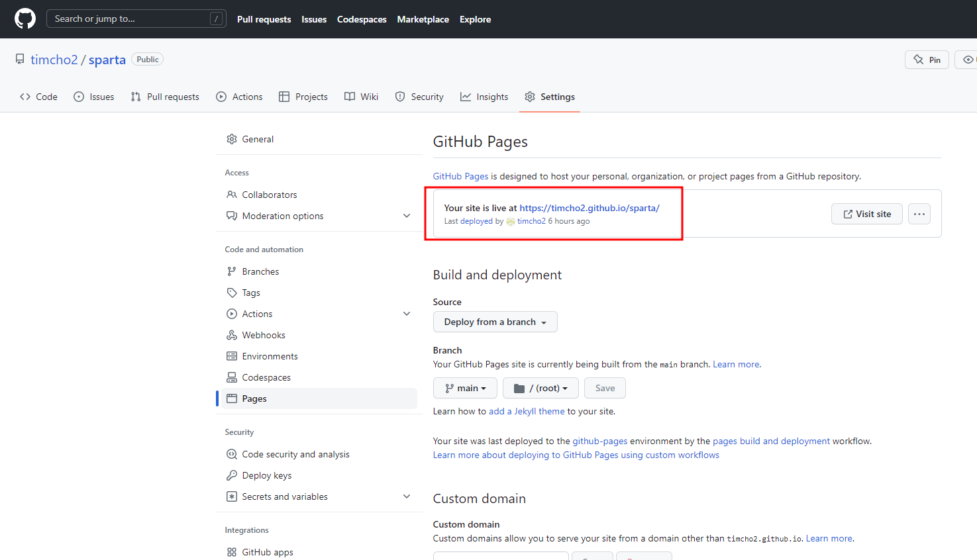Click the Collaborators people icon

[232, 195]
